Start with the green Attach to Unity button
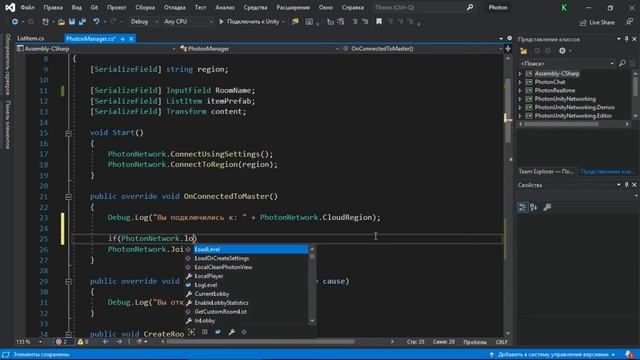 point(249,22)
